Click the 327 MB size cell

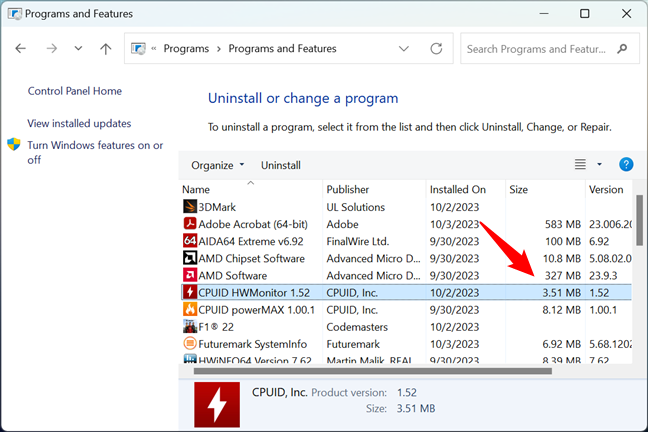pyautogui.click(x=562, y=276)
